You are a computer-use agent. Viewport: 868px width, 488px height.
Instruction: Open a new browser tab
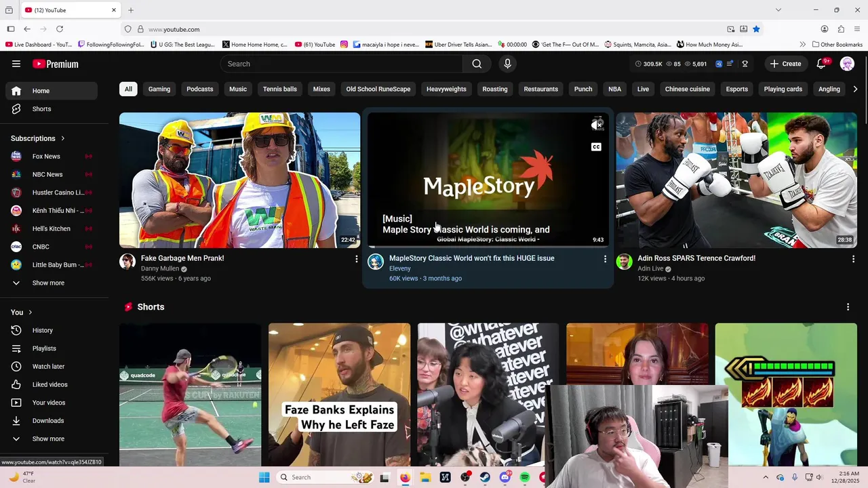pos(131,10)
